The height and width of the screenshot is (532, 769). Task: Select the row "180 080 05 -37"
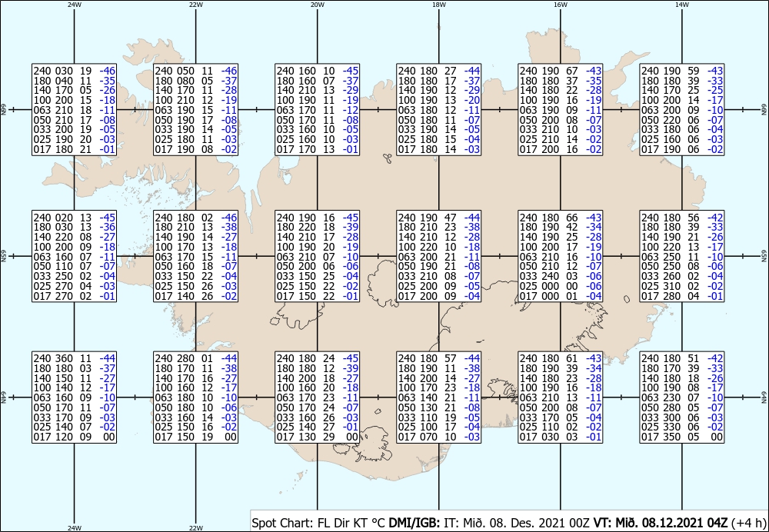point(195,81)
